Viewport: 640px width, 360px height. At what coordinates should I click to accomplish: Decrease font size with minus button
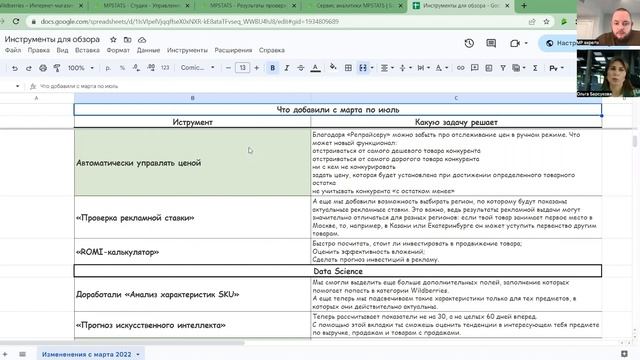pos(228,68)
